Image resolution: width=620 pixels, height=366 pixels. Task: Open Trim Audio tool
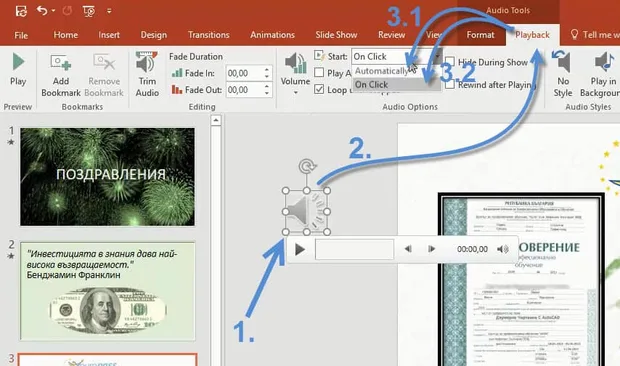point(147,74)
